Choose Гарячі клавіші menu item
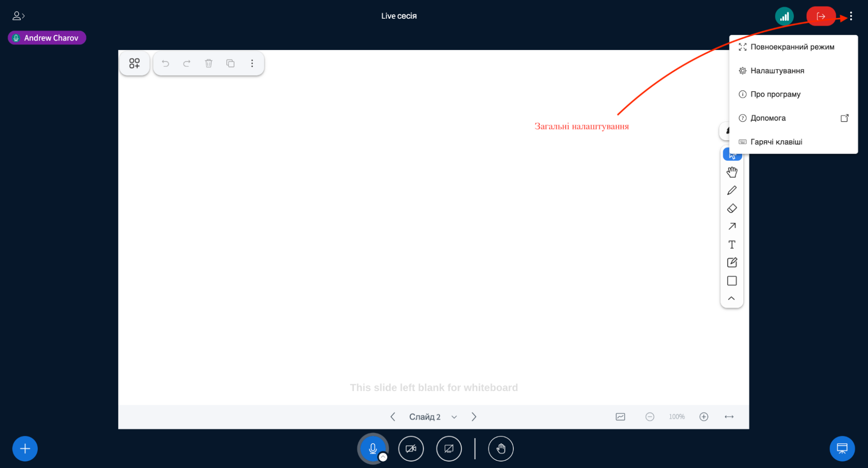The height and width of the screenshot is (468, 868). pyautogui.click(x=776, y=142)
